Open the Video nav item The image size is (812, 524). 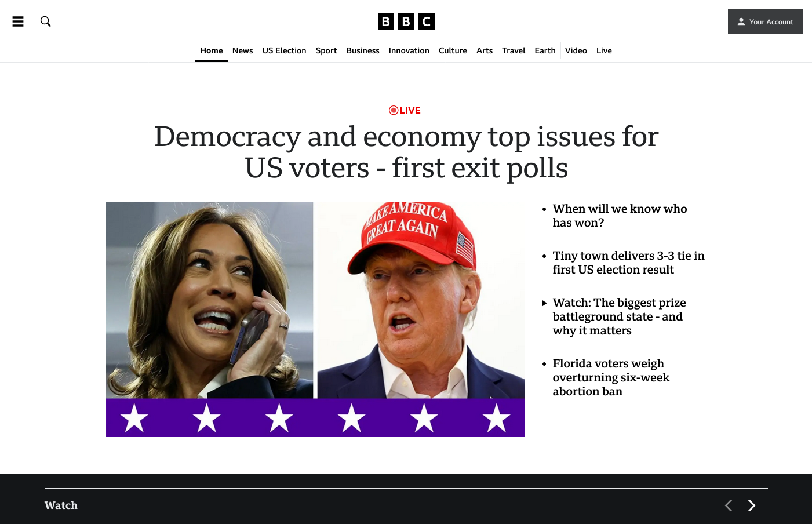pos(576,50)
